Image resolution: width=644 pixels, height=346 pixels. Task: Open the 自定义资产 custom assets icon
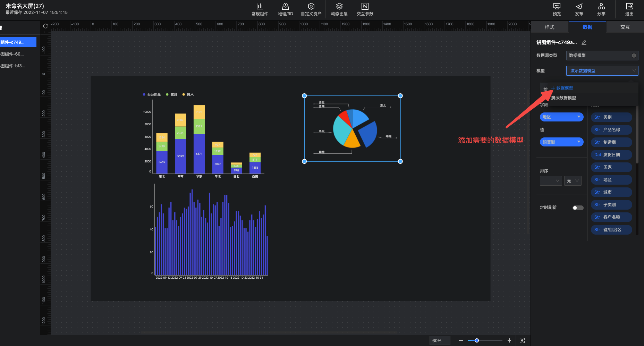311,7
